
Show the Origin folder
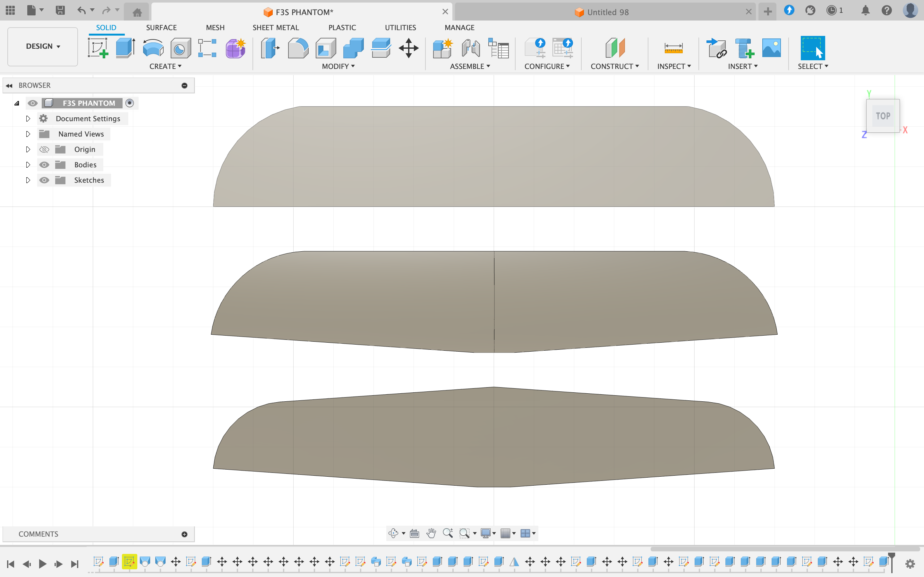[x=45, y=149]
